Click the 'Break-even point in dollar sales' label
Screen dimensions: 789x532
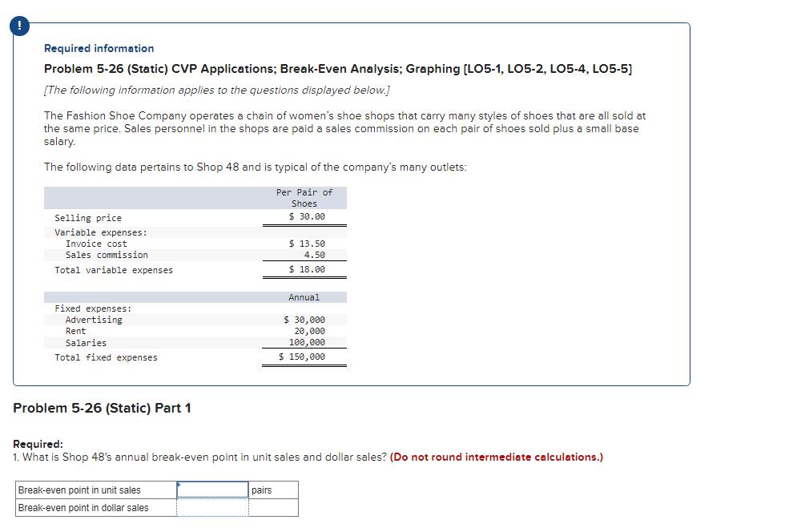pos(83,508)
